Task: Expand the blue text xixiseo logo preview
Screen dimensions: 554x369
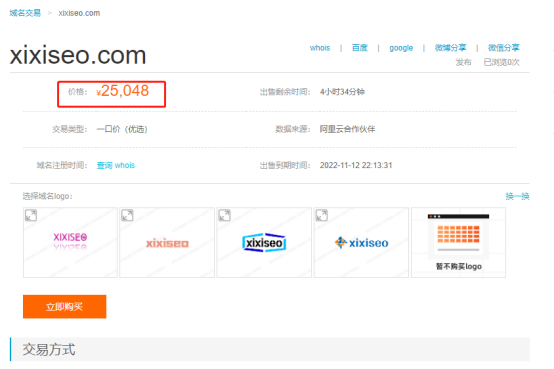Action: tap(322, 215)
